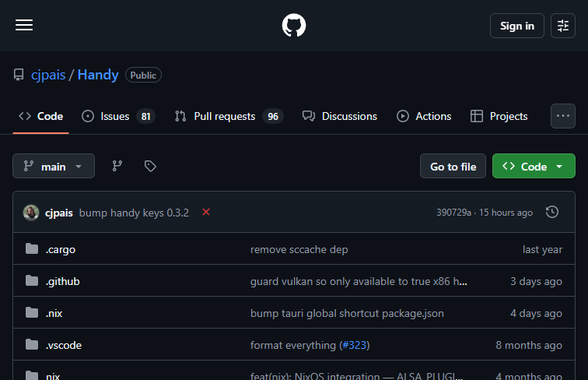Click 'last year' timestamp in .cargo row

542,249
